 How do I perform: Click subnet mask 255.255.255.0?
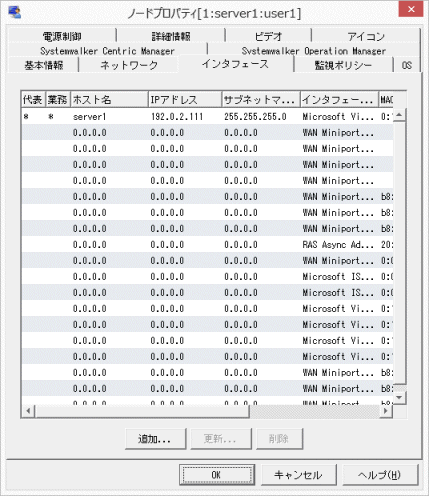tap(255, 117)
